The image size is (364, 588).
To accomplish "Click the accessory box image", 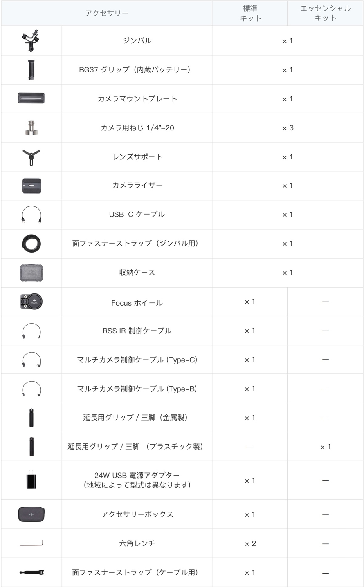I will [x=31, y=514].
